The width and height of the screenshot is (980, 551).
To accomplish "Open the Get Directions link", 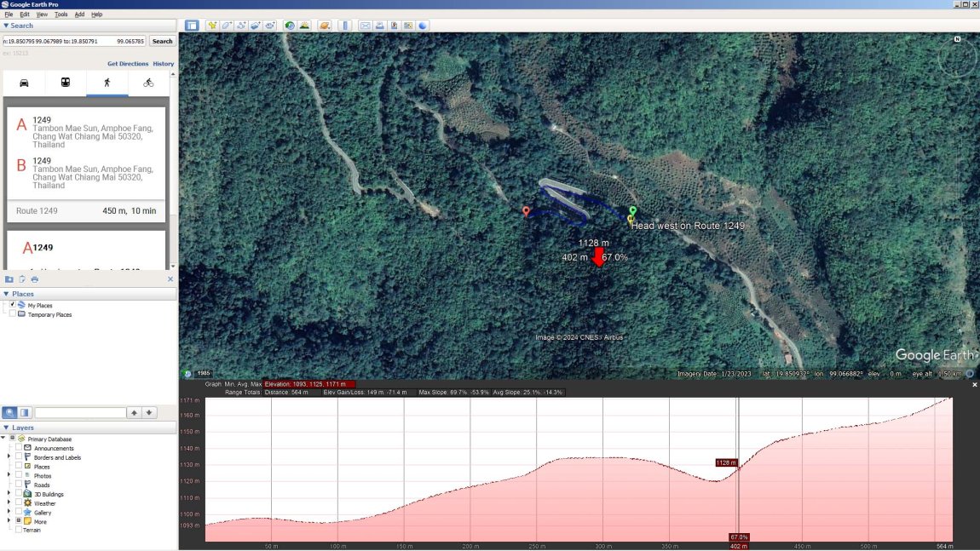I will 127,63.
